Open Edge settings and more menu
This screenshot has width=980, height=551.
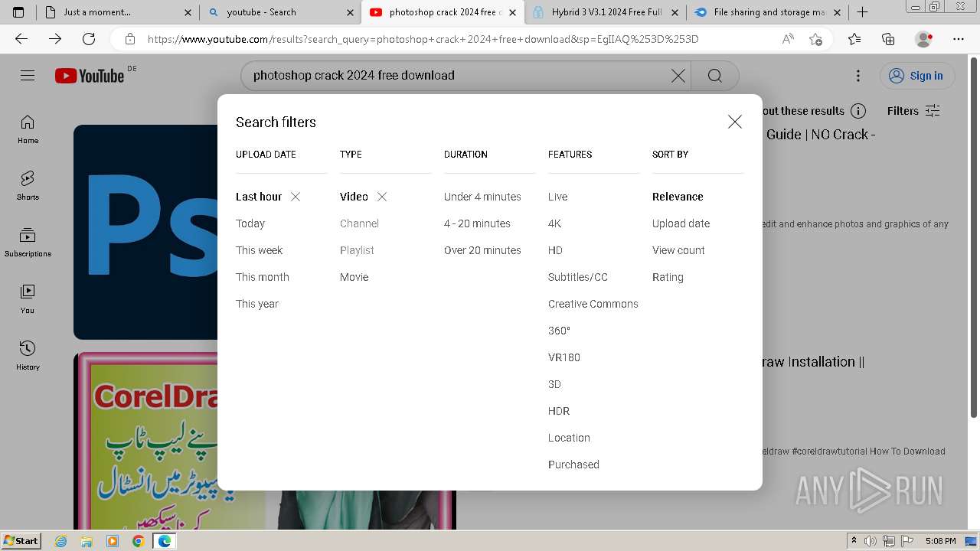click(959, 39)
